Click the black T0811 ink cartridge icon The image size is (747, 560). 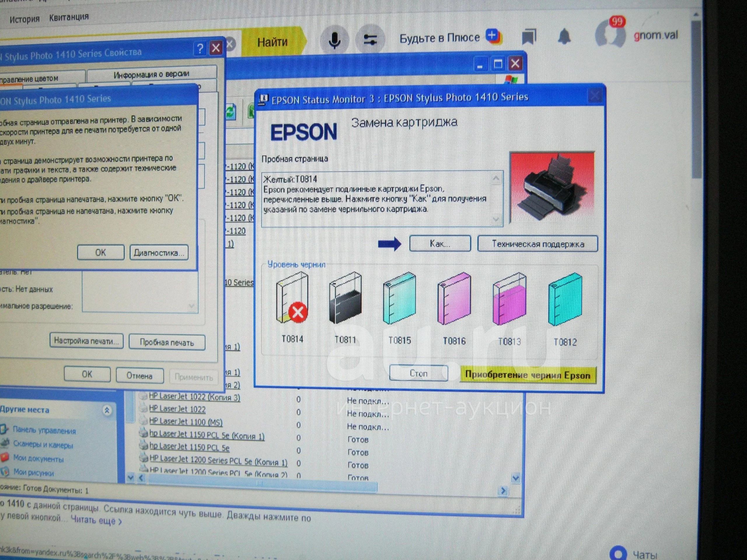pos(345,298)
